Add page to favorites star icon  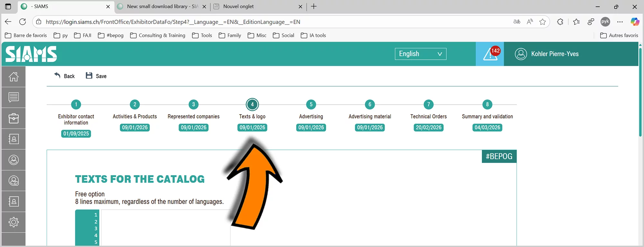[543, 22]
